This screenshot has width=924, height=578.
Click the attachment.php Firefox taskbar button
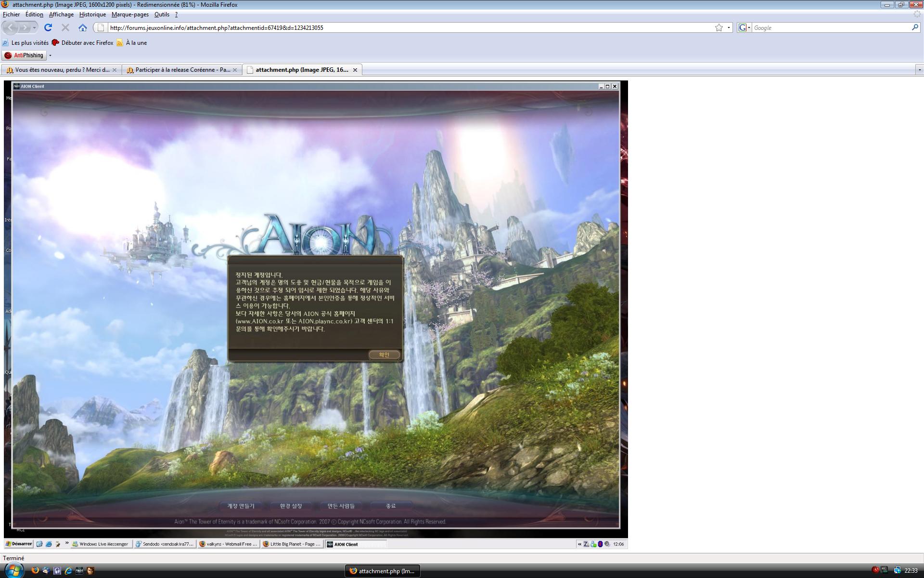pyautogui.click(x=383, y=571)
